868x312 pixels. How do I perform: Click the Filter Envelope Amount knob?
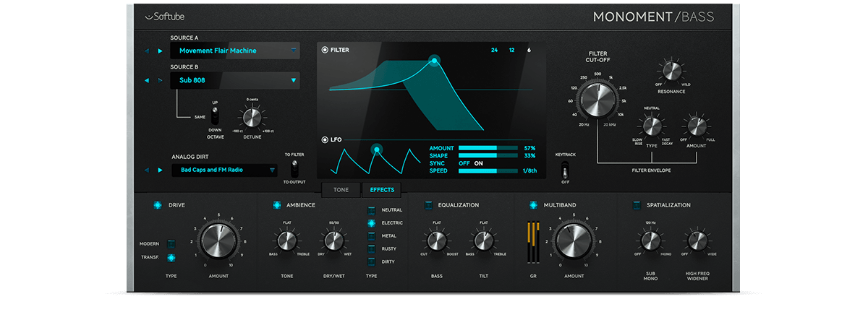click(697, 126)
